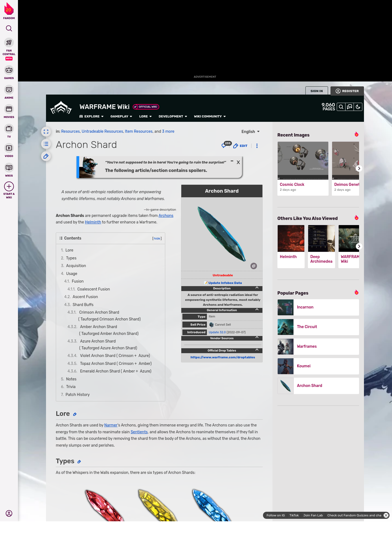The width and height of the screenshot is (392, 545).
Task: Hide the Contents table
Action: pos(157,238)
